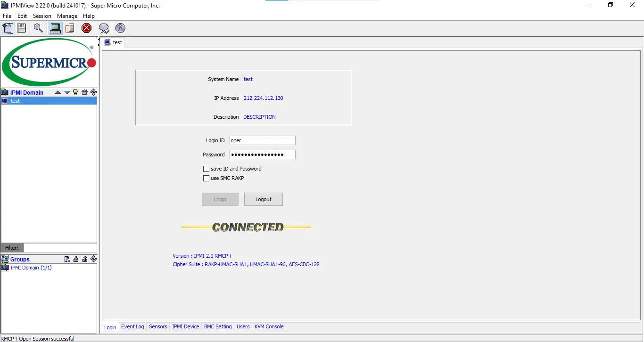Screen dimensions: 644x342
Task: Click the down triangle in IPMI Domain header
Action: 66,92
